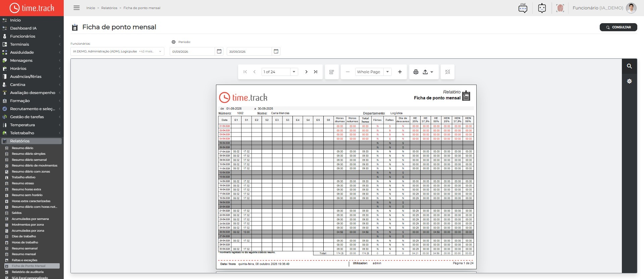The width and height of the screenshot is (644, 279).
Task: Open the chat icon in header
Action: pos(523,8)
